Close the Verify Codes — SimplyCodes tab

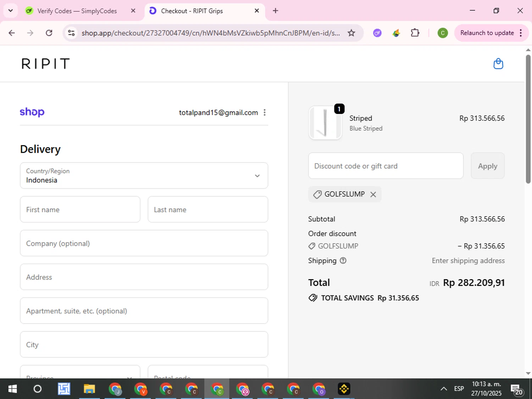[x=133, y=11]
